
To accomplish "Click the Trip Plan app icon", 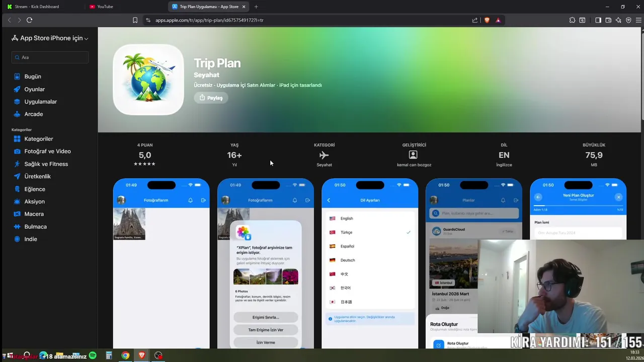I will pos(148,79).
